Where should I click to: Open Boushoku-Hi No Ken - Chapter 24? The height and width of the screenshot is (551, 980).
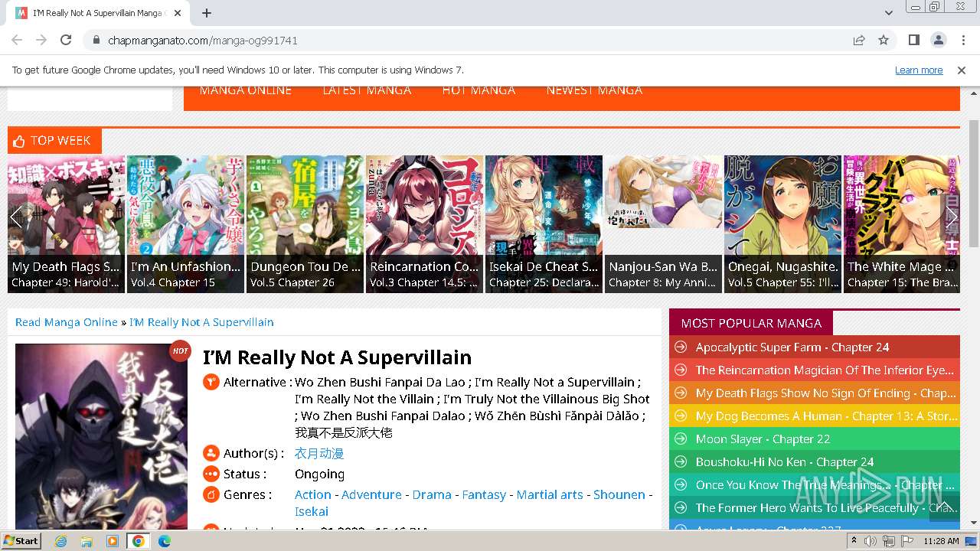pos(785,461)
